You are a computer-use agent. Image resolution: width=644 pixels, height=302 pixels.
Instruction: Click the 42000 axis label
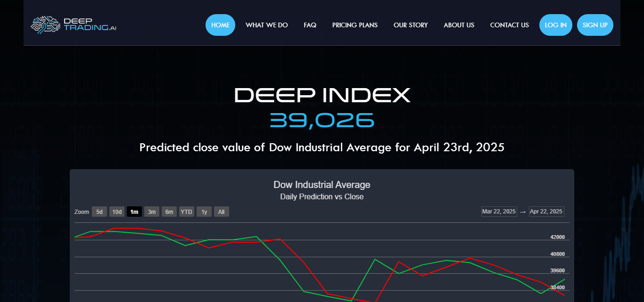click(557, 237)
